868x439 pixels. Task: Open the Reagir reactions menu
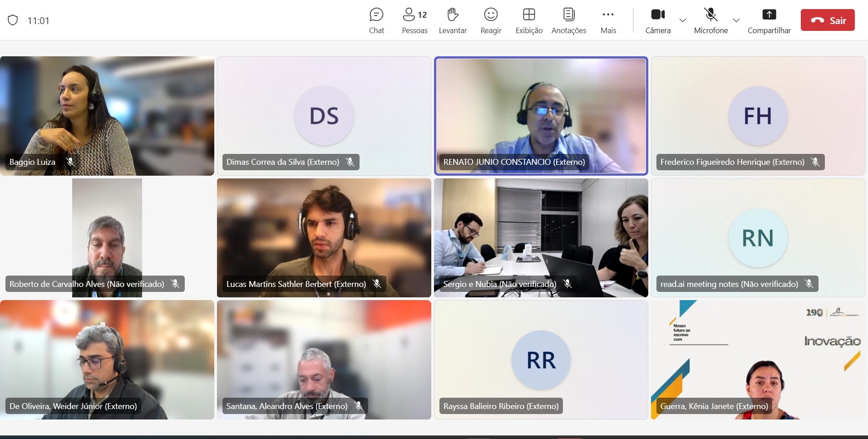491,20
